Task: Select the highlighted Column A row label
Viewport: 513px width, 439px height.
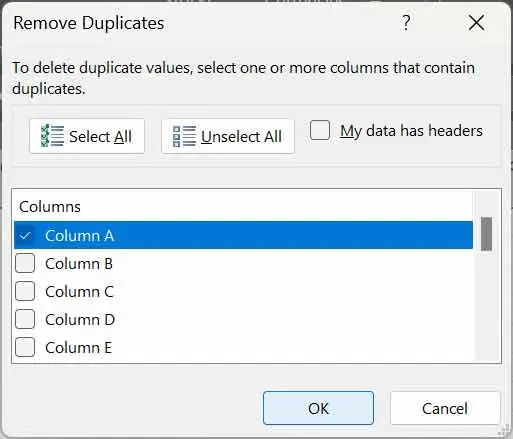Action: pos(80,235)
